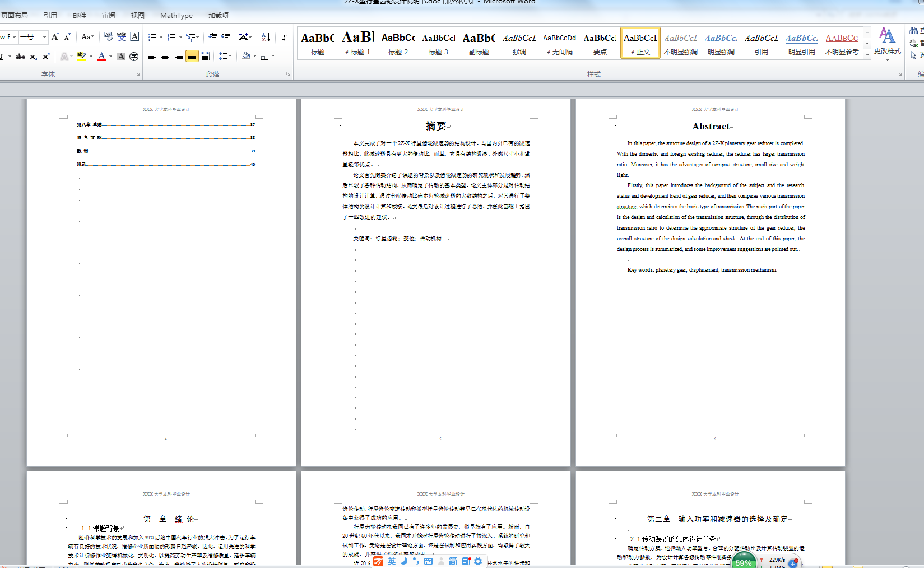Click the Shading paint bucket icon
The image size is (924, 568).
[246, 56]
